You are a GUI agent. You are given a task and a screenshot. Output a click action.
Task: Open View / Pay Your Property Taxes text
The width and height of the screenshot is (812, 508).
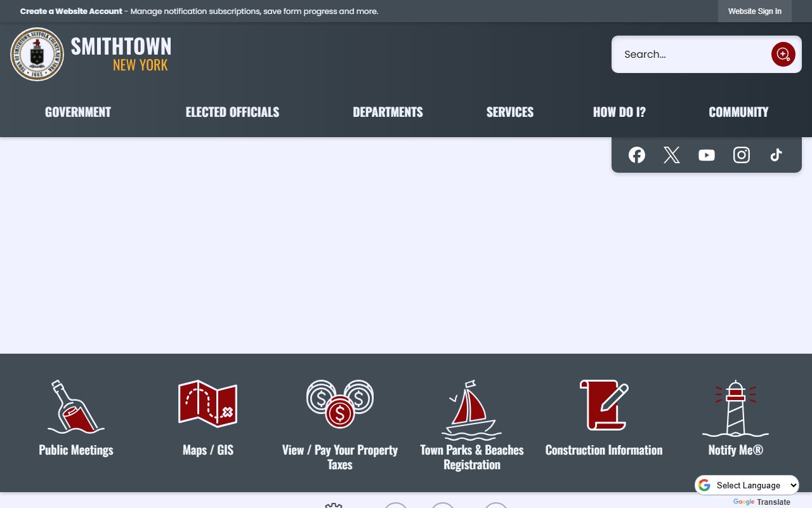[340, 457]
